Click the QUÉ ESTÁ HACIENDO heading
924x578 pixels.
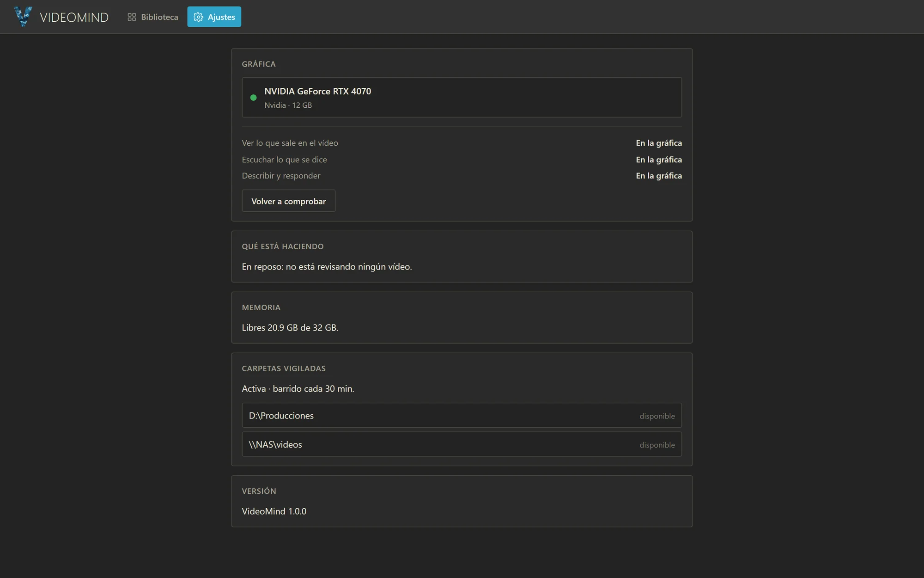click(283, 246)
